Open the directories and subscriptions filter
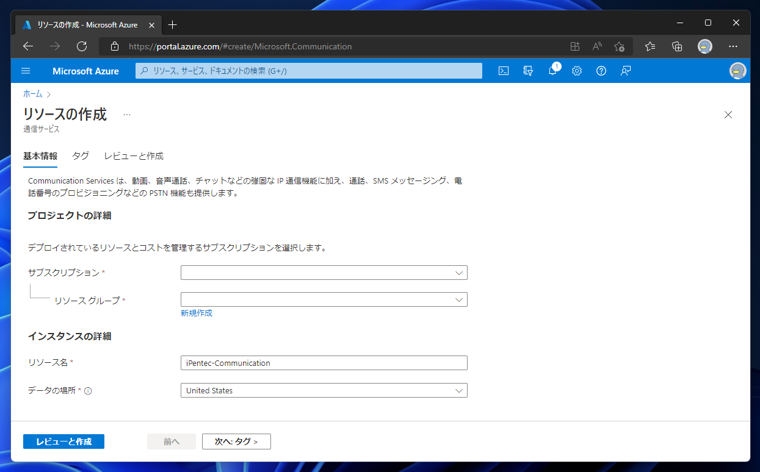 528,71
